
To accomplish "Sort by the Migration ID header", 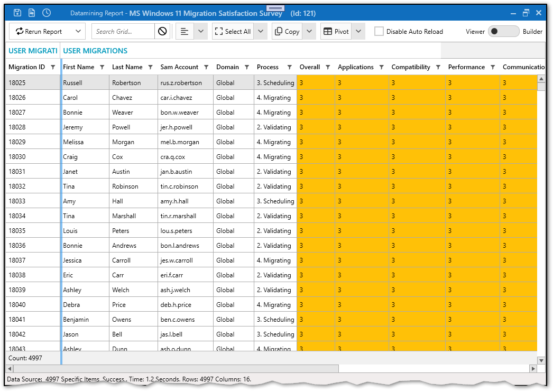I will [27, 67].
